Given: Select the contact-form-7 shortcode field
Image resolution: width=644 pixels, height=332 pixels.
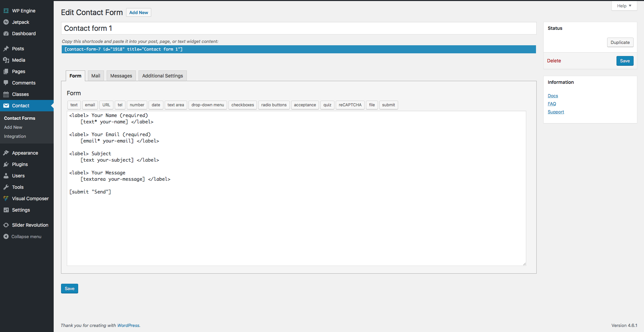Looking at the screenshot, I should (x=299, y=49).
